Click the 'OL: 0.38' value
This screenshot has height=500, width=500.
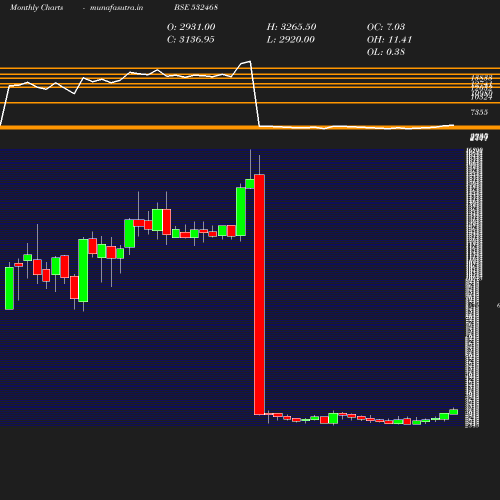(x=386, y=52)
